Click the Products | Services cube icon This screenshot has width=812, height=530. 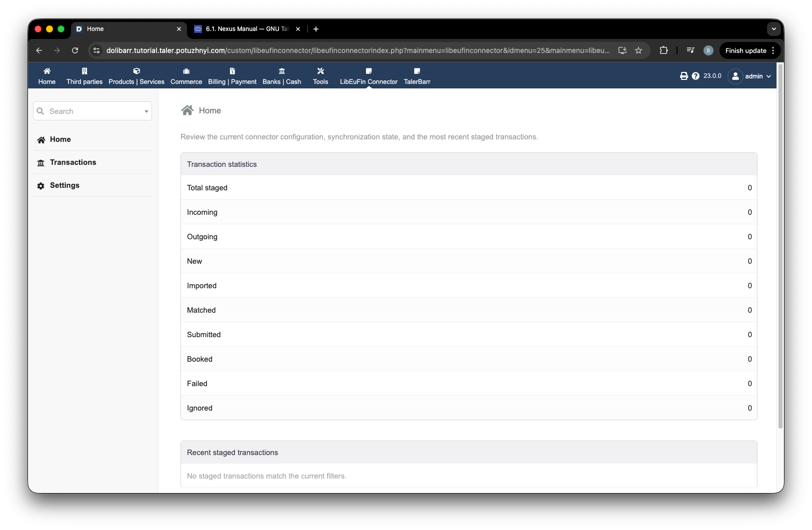(x=136, y=71)
